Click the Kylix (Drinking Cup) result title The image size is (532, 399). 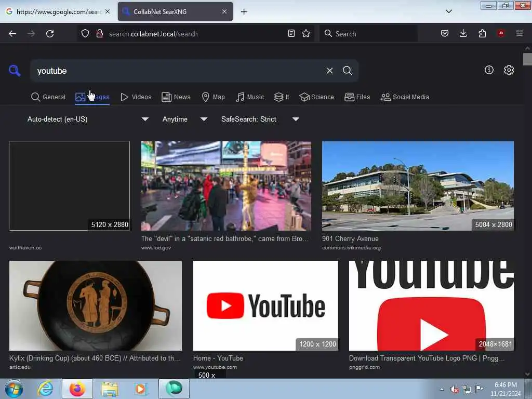pos(95,358)
